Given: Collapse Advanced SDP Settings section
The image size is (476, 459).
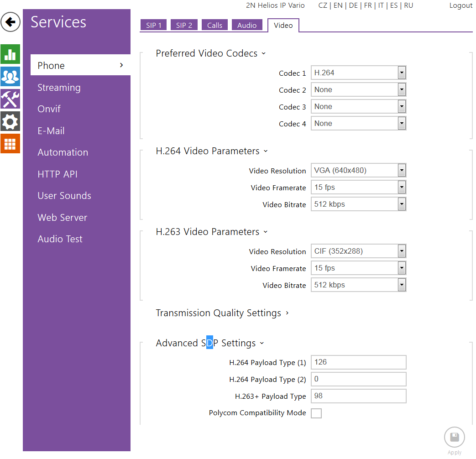Looking at the screenshot, I should click(x=209, y=343).
